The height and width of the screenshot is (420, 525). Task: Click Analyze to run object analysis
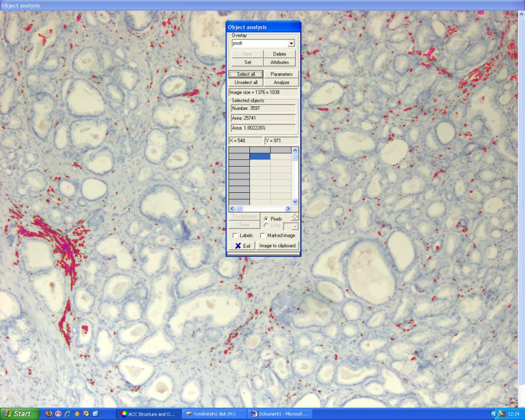pos(281,82)
